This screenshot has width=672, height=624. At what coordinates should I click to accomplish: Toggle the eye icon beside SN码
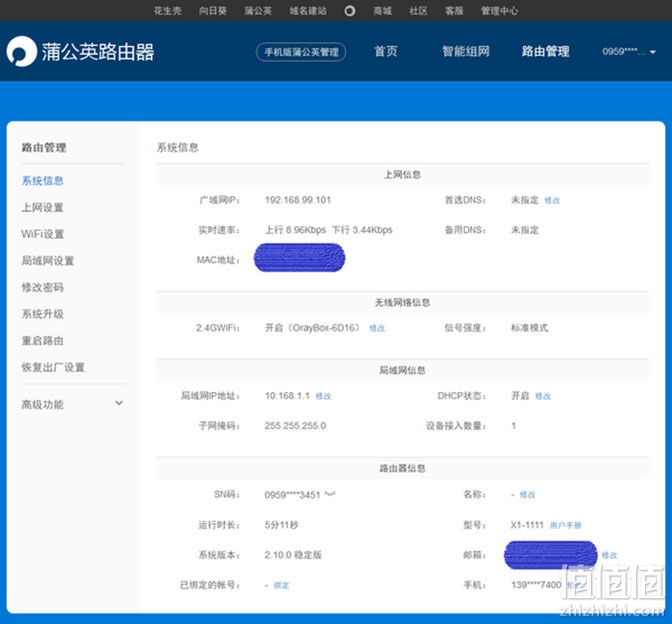pyautogui.click(x=330, y=494)
